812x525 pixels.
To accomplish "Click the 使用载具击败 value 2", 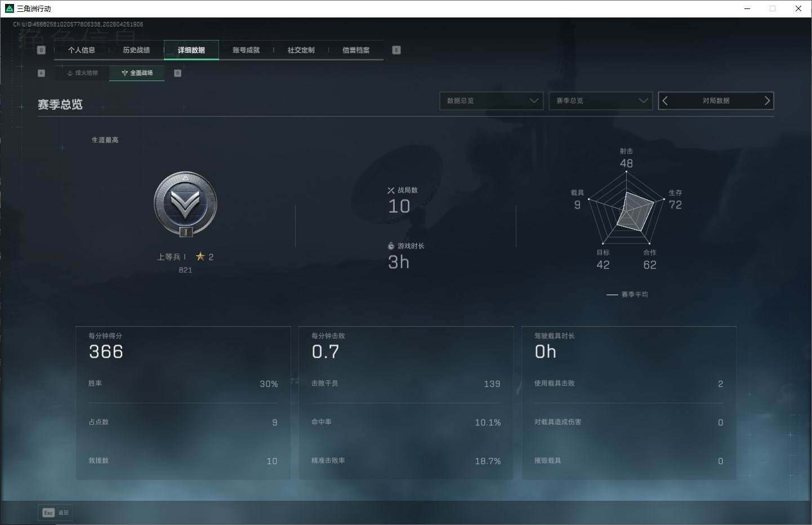I will pyautogui.click(x=721, y=384).
